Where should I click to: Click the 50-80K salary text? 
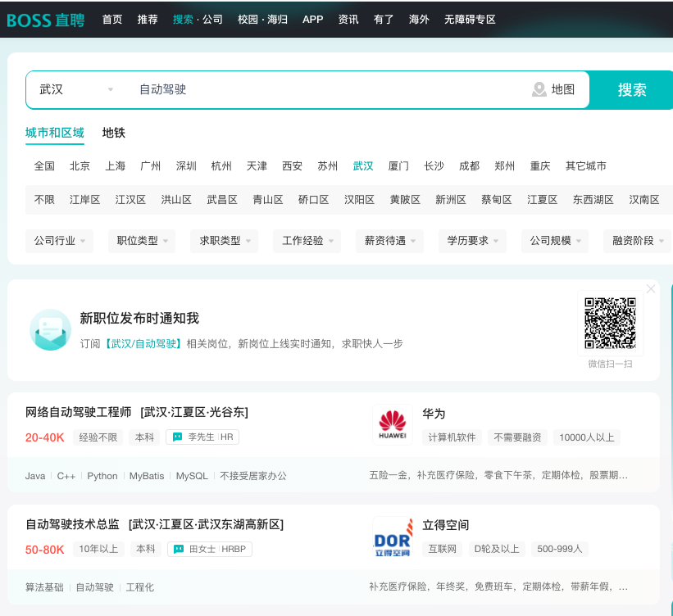(44, 550)
